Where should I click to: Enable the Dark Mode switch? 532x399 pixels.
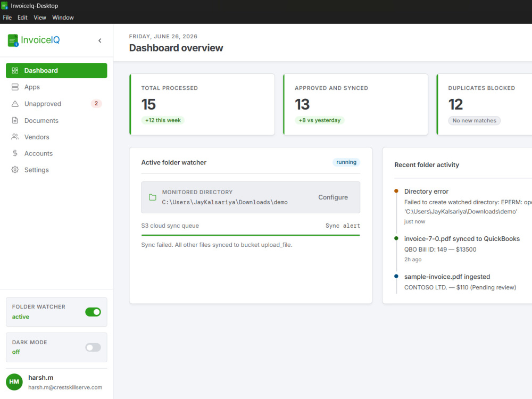click(x=93, y=347)
